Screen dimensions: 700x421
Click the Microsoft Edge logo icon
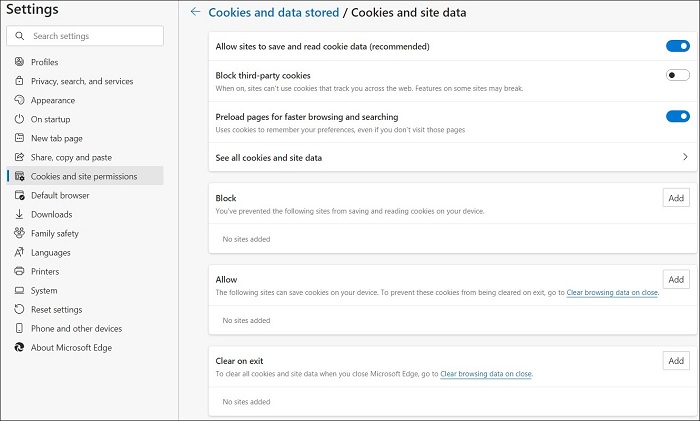pyautogui.click(x=19, y=347)
